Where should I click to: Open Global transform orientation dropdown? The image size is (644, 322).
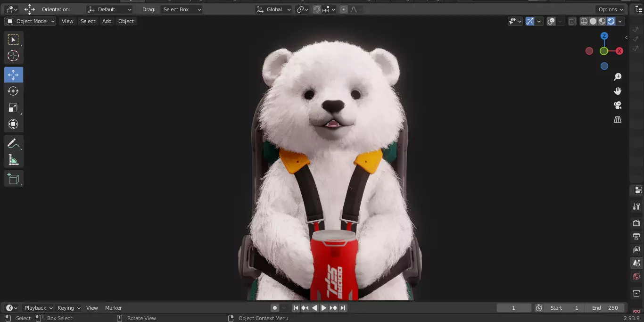pyautogui.click(x=274, y=9)
